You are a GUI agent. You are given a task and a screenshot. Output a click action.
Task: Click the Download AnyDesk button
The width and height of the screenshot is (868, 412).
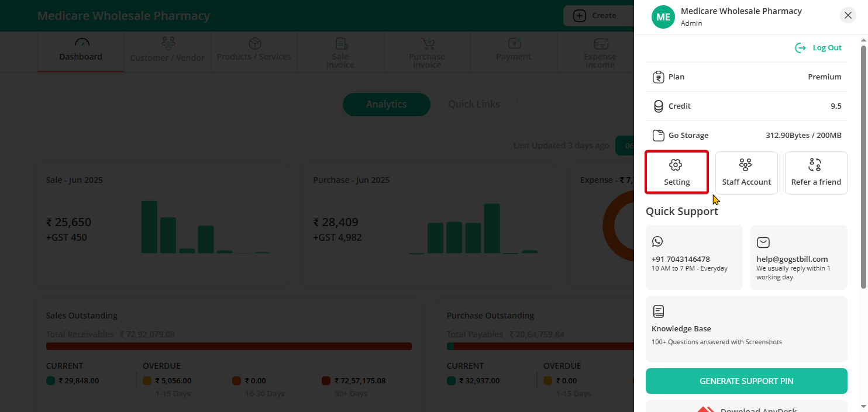[x=746, y=407]
